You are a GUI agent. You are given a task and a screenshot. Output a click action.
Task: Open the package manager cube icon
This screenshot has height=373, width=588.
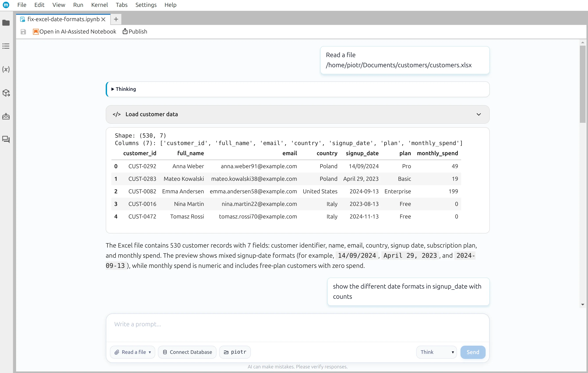pyautogui.click(x=6, y=93)
